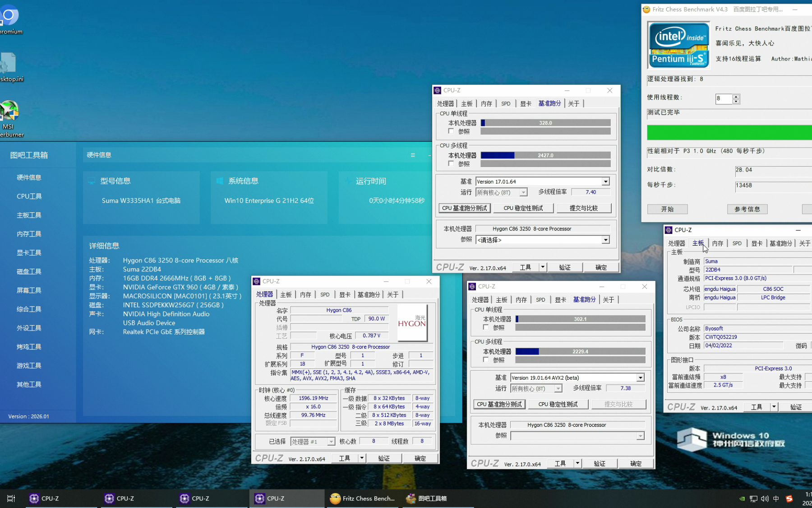Click the 开始 button in Fritz Chess Benchmark

pyautogui.click(x=667, y=209)
